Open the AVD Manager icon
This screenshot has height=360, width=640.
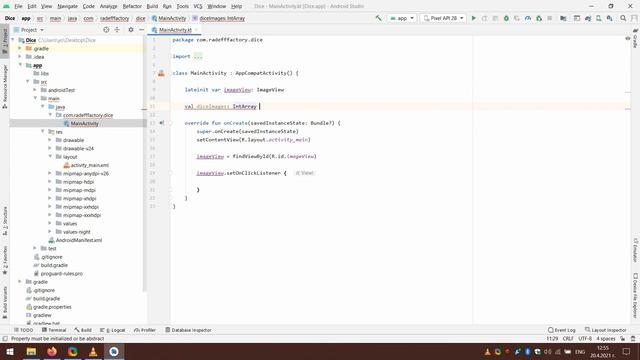[x=598, y=18]
